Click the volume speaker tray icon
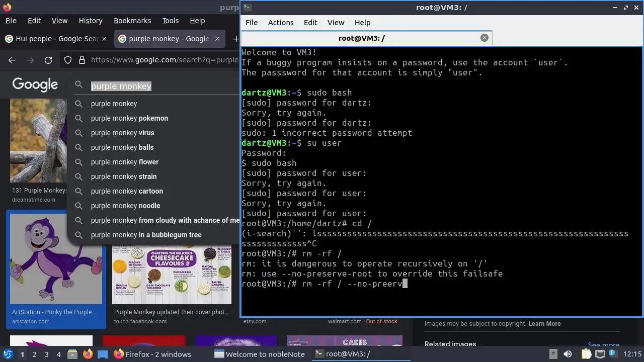 568,354
